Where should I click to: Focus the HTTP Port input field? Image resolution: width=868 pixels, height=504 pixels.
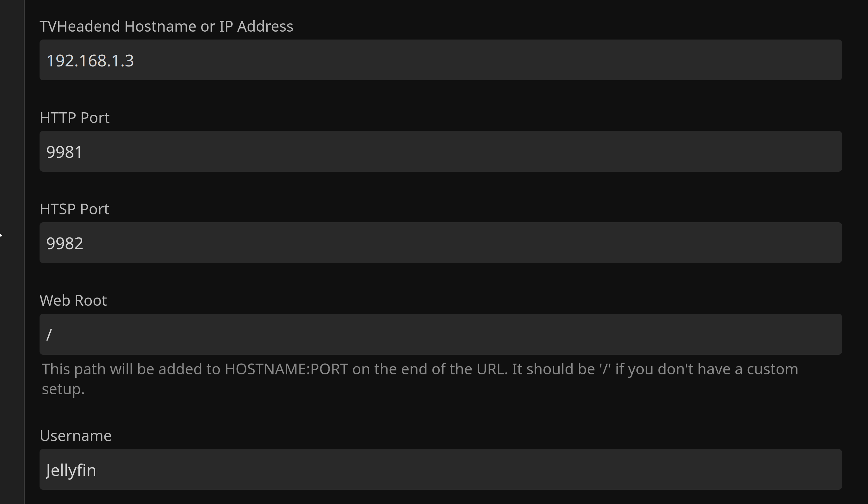point(440,151)
